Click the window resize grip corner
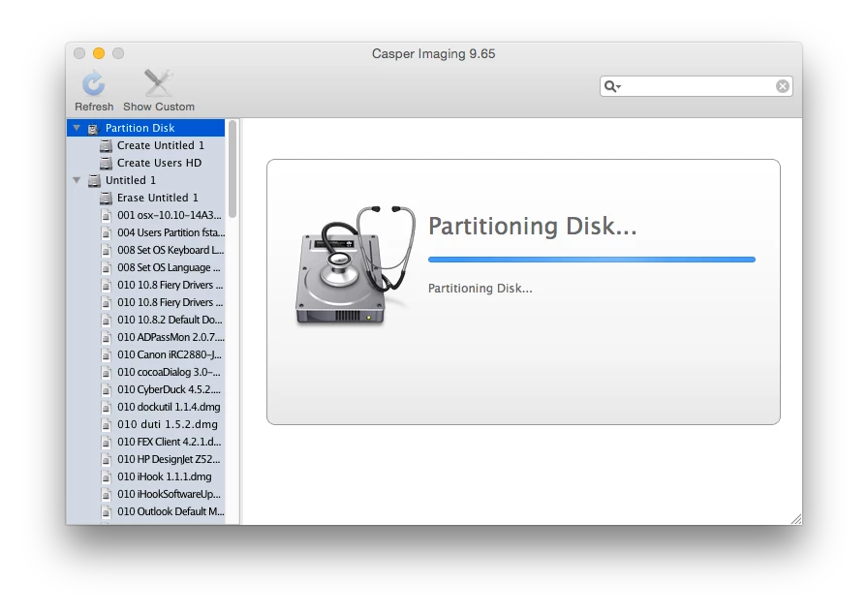The width and height of the screenshot is (868, 614). 796,519
